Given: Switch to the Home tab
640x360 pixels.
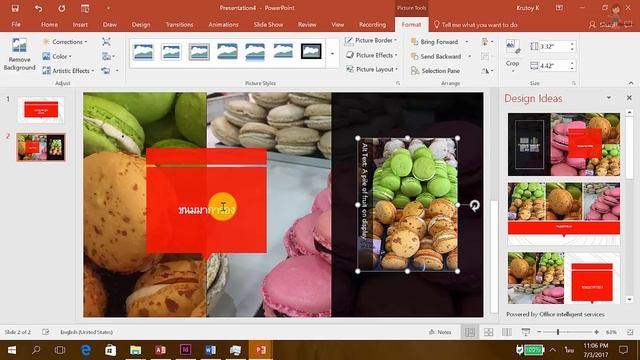Looking at the screenshot, I should pos(49,24).
